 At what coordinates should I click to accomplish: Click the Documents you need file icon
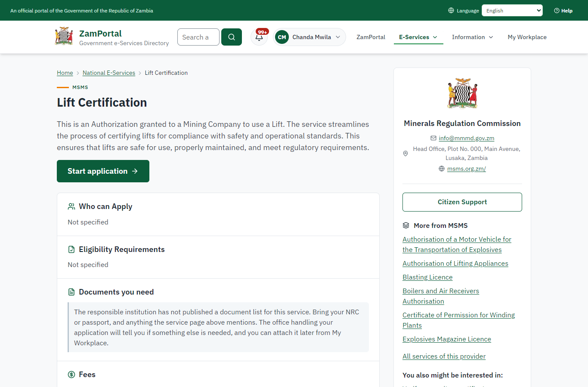[71, 292]
